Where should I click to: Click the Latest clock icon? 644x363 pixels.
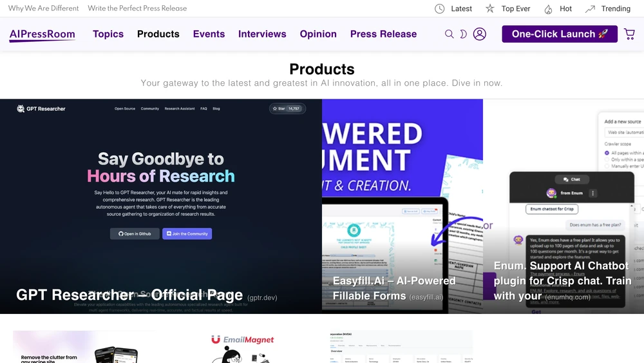tap(439, 8)
